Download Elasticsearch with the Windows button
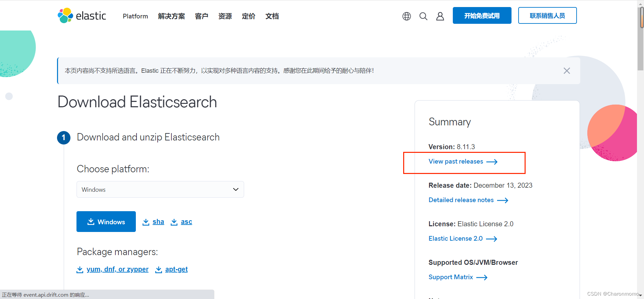Screen dimensions: 644x299 pyautogui.click(x=106, y=222)
